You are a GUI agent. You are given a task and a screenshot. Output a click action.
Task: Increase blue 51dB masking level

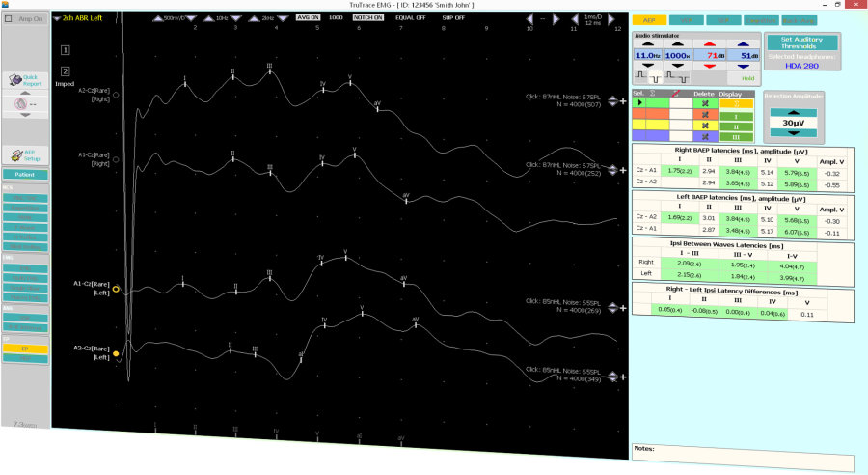[743, 44]
